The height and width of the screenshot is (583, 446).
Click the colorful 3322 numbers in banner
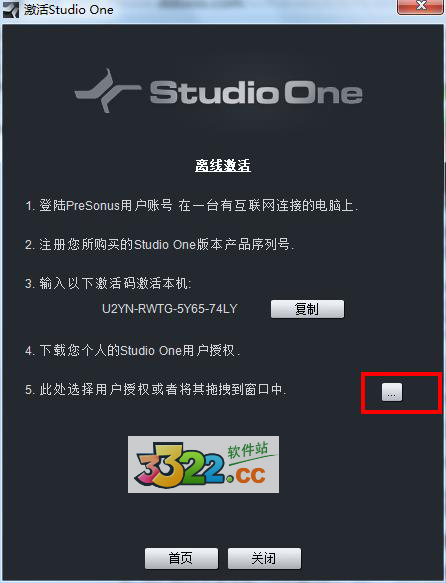tap(179, 465)
